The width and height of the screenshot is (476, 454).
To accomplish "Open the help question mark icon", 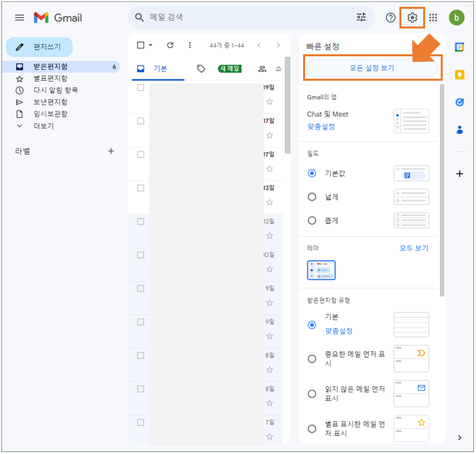I will click(391, 18).
